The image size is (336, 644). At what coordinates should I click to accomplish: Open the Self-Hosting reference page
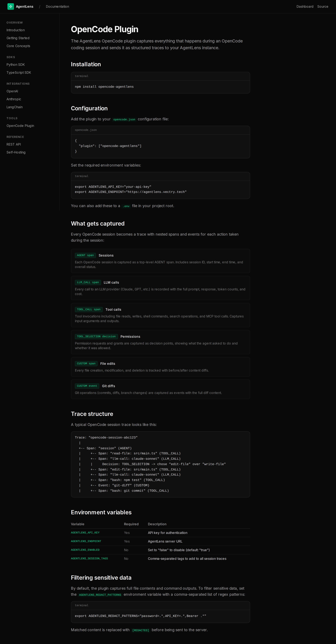(16, 152)
